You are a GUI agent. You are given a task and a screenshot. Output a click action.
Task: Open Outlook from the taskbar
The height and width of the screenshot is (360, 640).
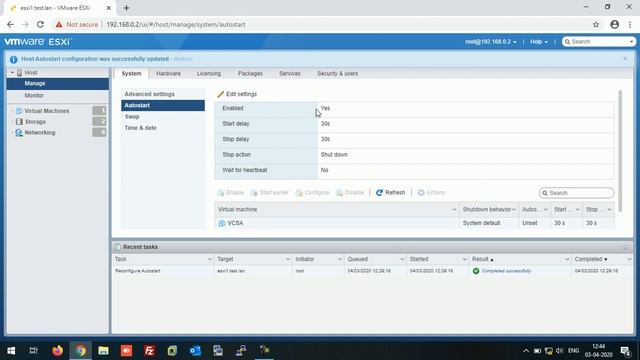click(x=195, y=351)
